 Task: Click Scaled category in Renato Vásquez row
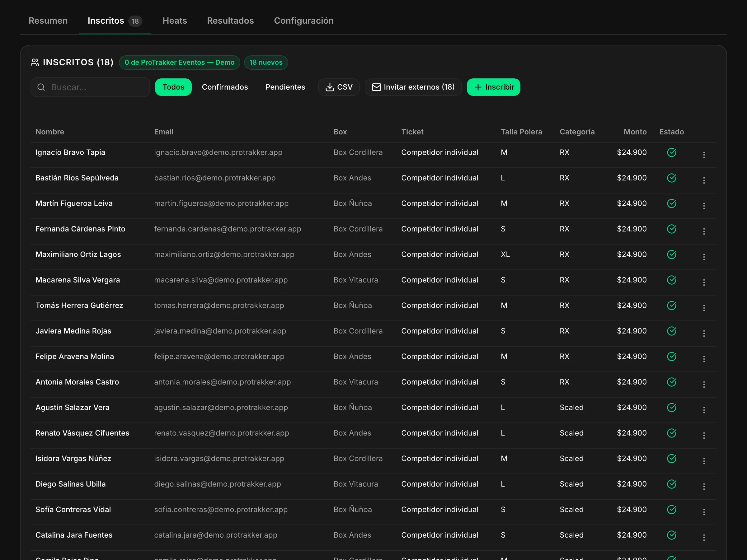tap(571, 433)
